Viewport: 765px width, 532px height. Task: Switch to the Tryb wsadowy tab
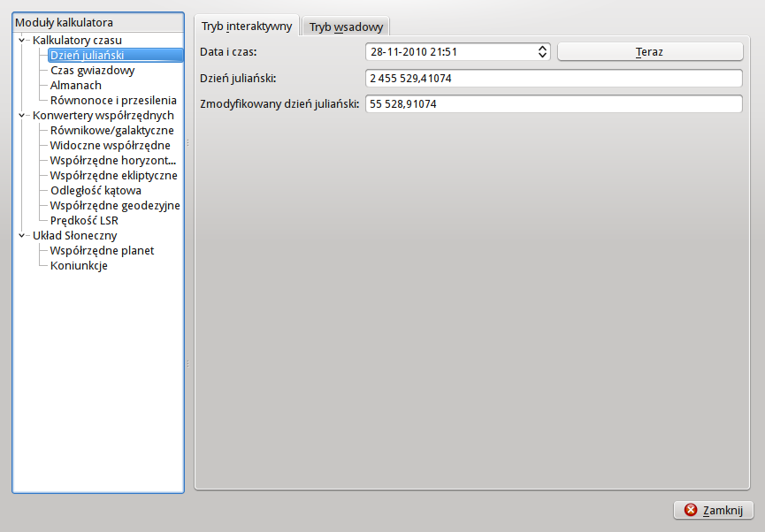(x=345, y=27)
